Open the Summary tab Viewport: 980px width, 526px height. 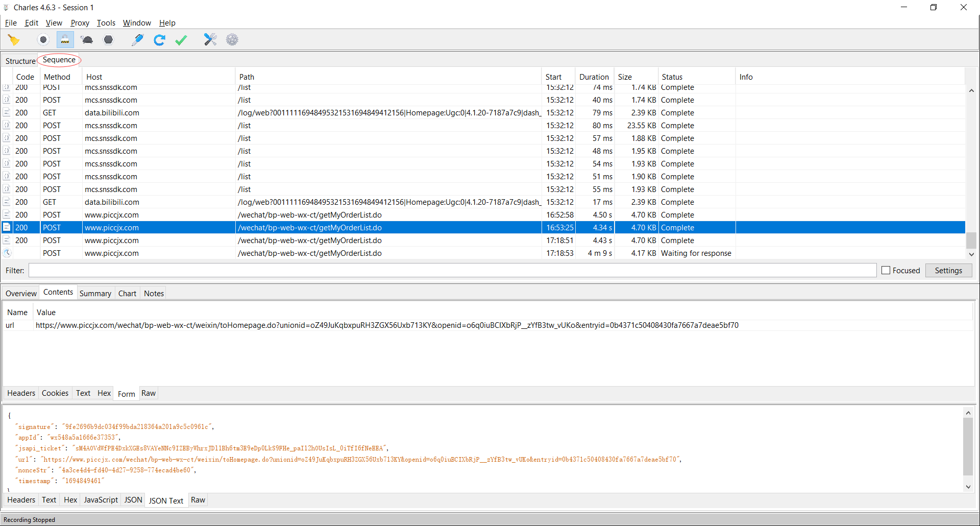[95, 294]
